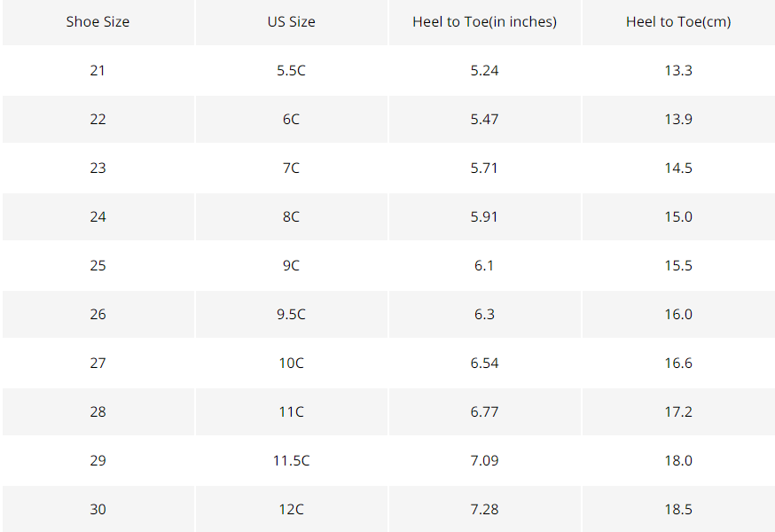Select the 10C US size cell
The height and width of the screenshot is (532, 775).
tap(291, 364)
